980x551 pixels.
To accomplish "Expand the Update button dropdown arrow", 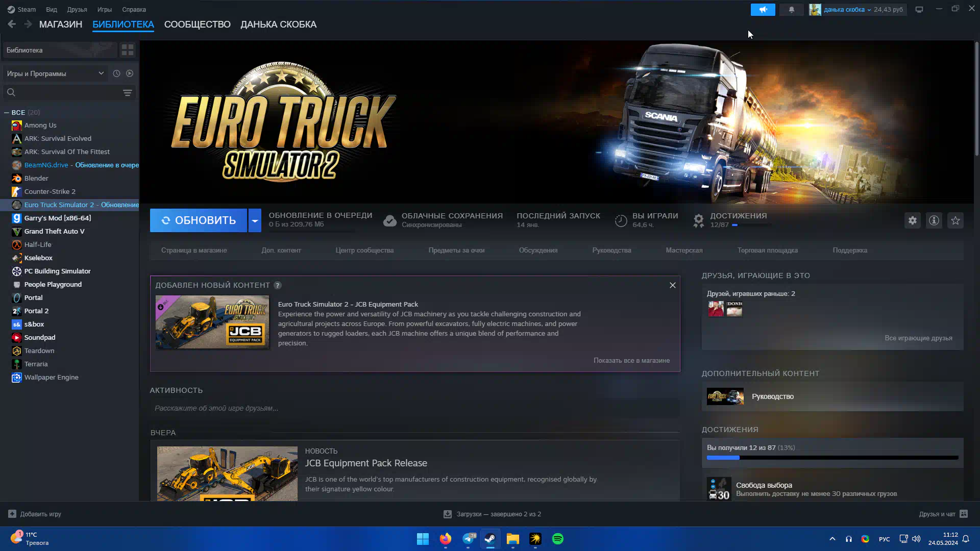I will pos(254,220).
